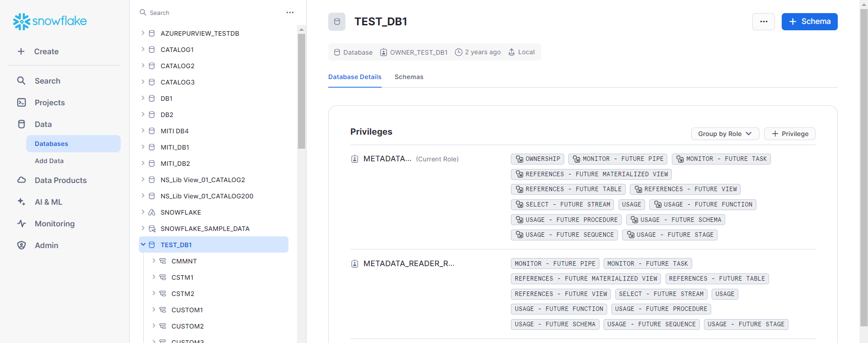Screen dimensions: 868x343
Task: Open the Group by Role dropdown
Action: click(725, 134)
